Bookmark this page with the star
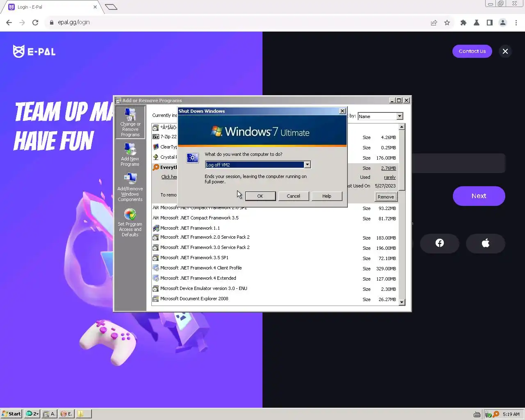The image size is (525, 420). 447,23
